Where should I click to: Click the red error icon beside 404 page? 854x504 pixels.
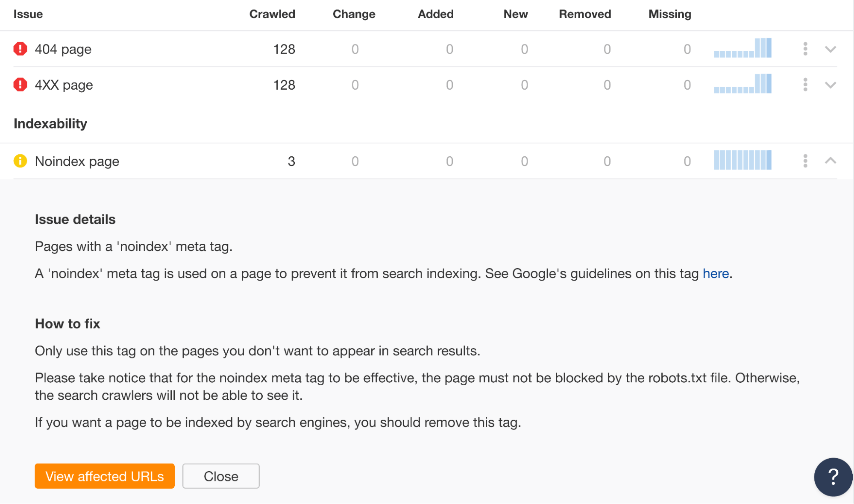click(x=21, y=49)
